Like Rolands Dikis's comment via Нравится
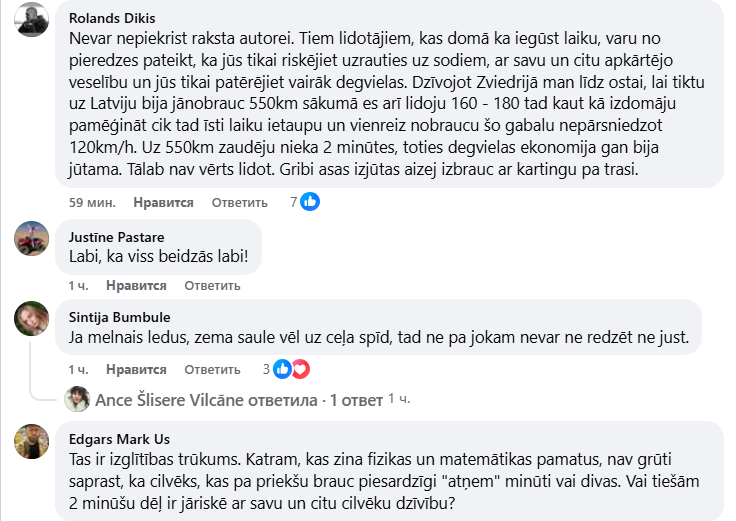736x521 pixels. [163, 202]
